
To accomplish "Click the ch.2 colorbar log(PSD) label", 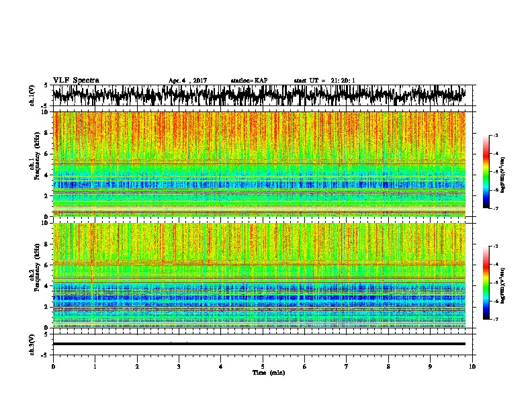I will [x=502, y=285].
